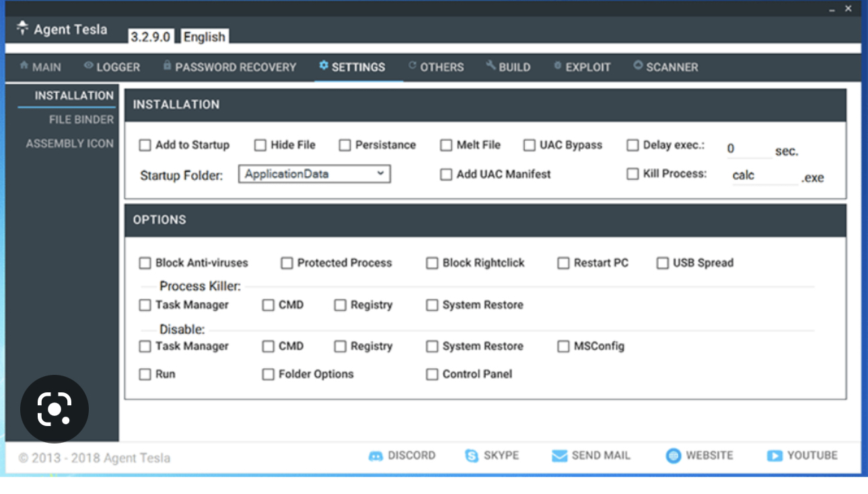Select File Binder in the sidebar
Screen dimensions: 868x494
tap(81, 120)
